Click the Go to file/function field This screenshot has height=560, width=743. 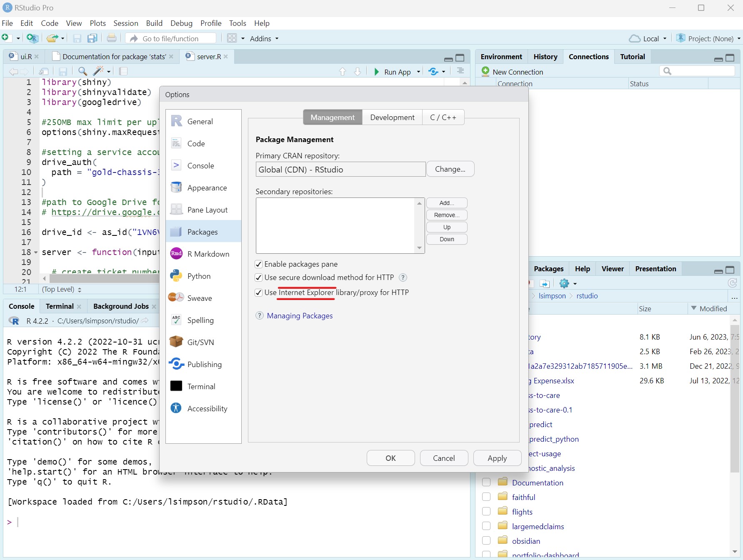pyautogui.click(x=171, y=38)
